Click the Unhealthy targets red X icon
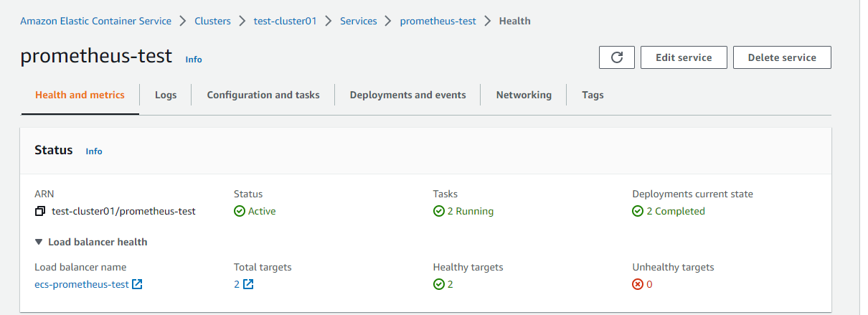Screen dimensions: 868x315 click(638, 284)
